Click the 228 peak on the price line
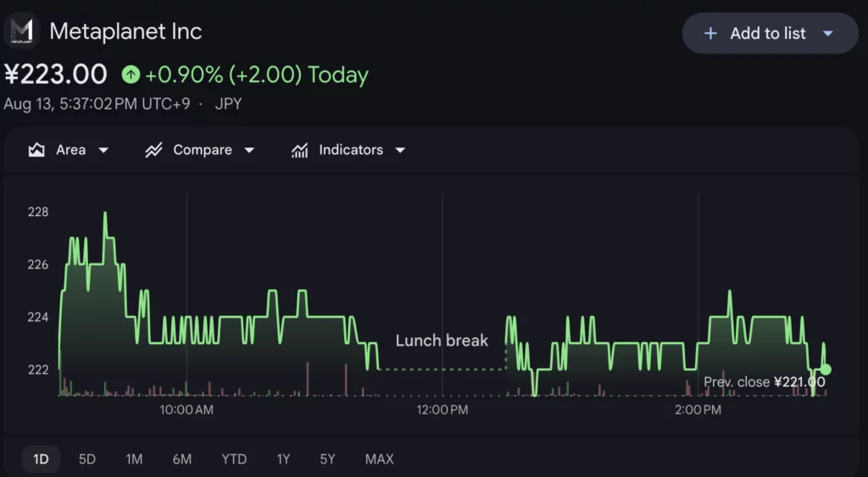This screenshot has height=477, width=868. point(104,214)
